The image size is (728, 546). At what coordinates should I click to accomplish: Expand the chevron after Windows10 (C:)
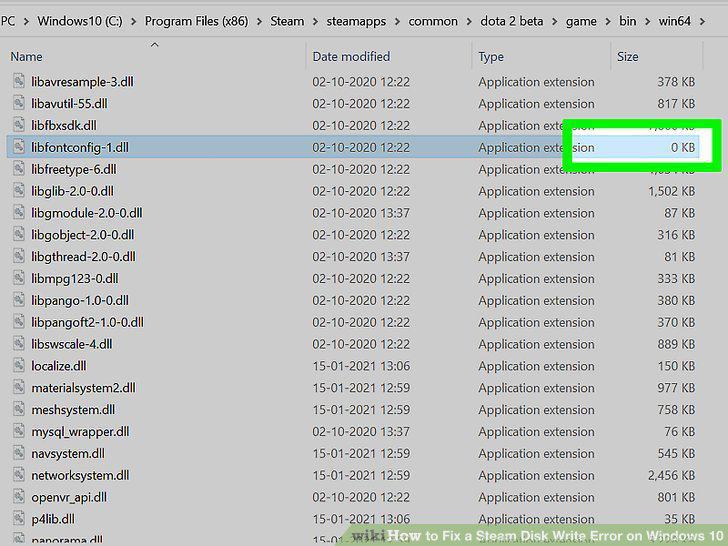tap(134, 21)
